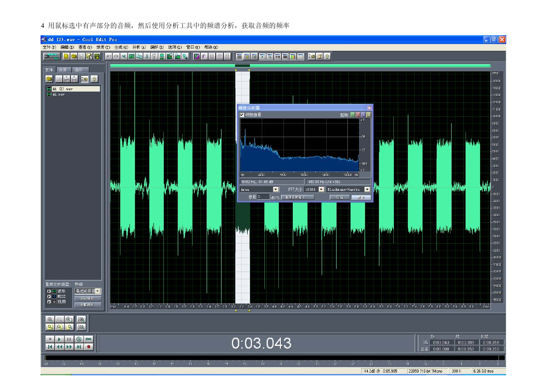This screenshot has width=554, height=392.
Task: Toggle the MIDI file type checkbox
Action: tap(49, 296)
